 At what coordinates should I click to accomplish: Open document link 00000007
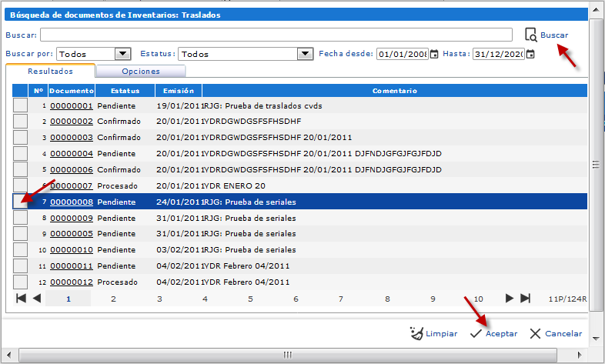72,185
